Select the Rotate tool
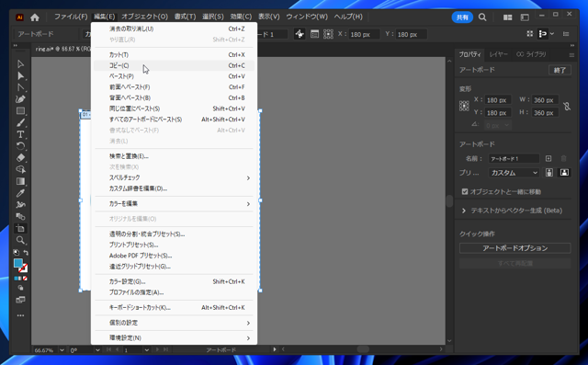This screenshot has width=588, height=365. [x=20, y=146]
